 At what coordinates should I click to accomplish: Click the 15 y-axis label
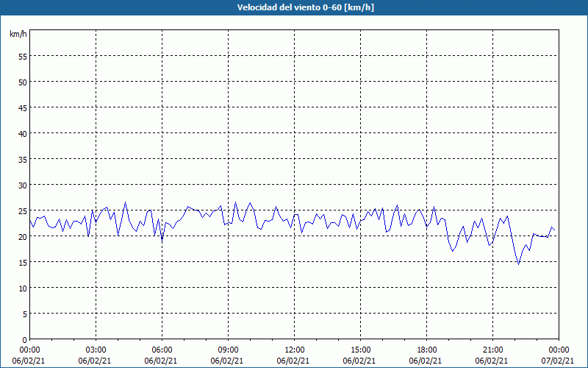[x=23, y=263]
